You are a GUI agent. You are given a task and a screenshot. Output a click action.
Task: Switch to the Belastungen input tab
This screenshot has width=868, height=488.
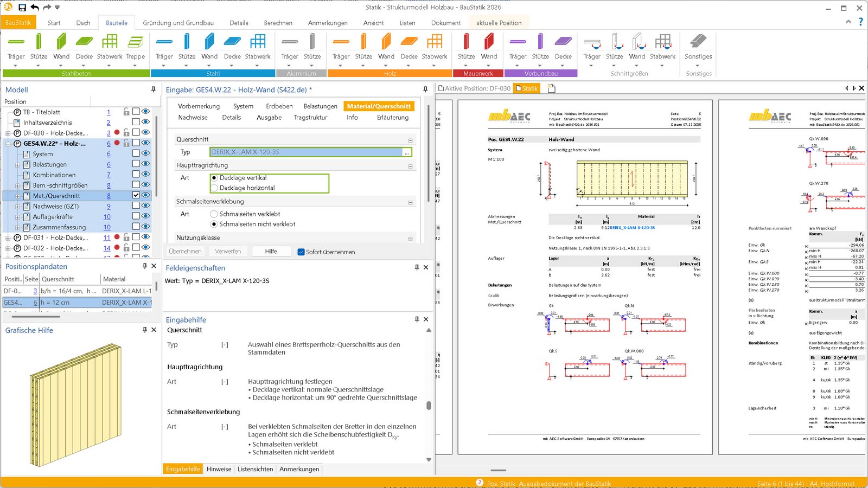[x=320, y=106]
